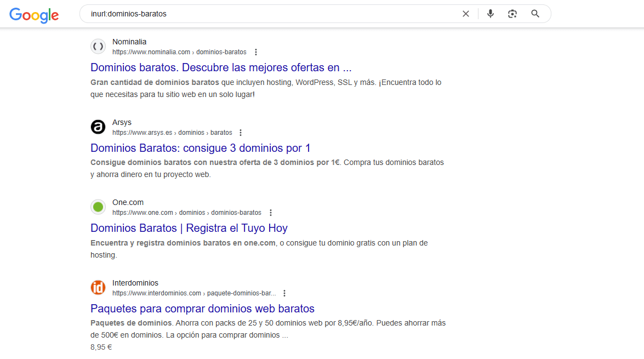Open 'Dominios Baratos | Registra el Tuyo Hoy'
The image size is (644, 359).
pos(189,228)
